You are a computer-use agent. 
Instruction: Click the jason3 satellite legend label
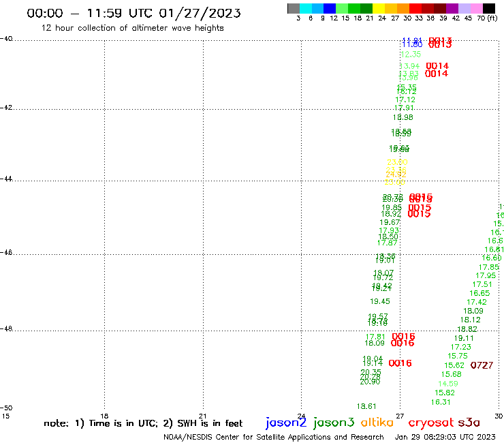pos(334,423)
